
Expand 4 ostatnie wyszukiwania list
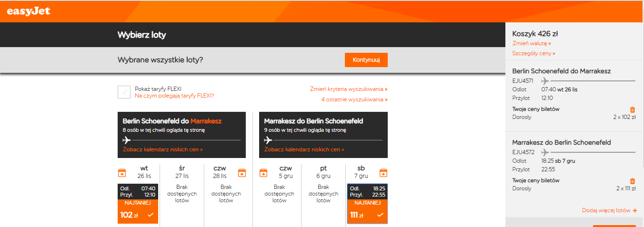(x=354, y=99)
